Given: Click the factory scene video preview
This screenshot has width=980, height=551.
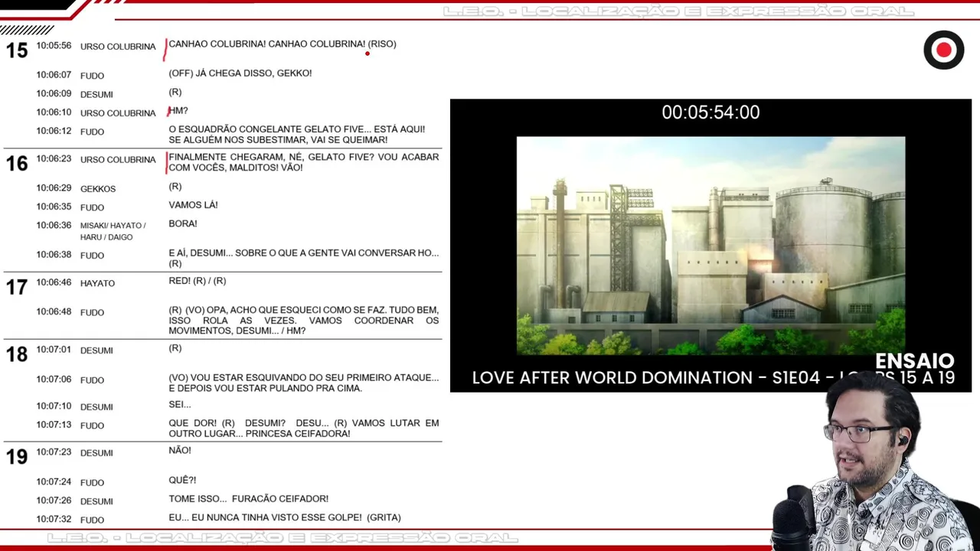Looking at the screenshot, I should pyautogui.click(x=710, y=246).
